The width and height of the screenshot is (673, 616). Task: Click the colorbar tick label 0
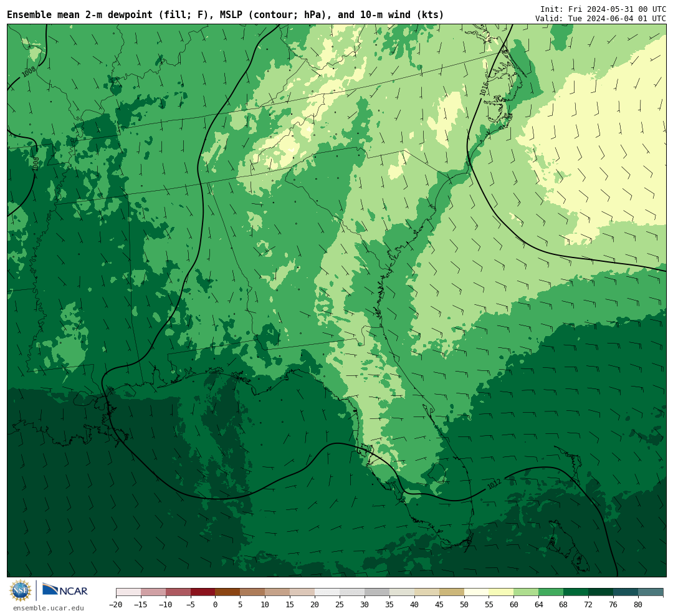coord(215,605)
